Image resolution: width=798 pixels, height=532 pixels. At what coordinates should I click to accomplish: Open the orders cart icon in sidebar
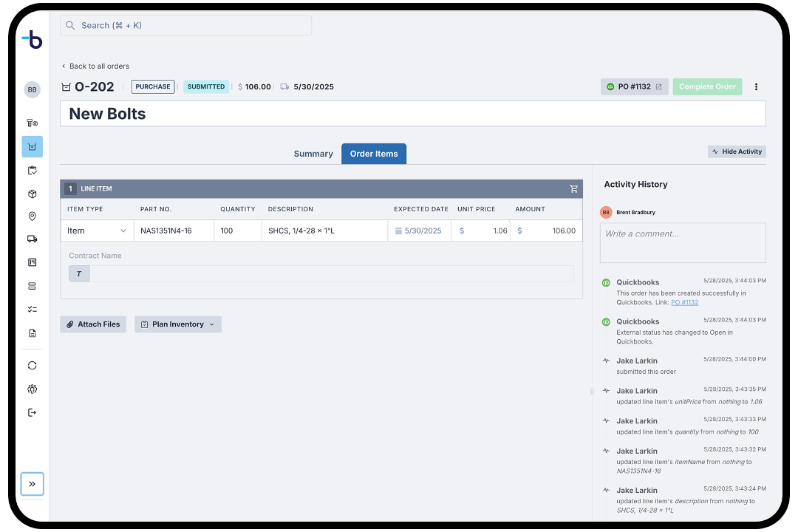tap(32, 147)
